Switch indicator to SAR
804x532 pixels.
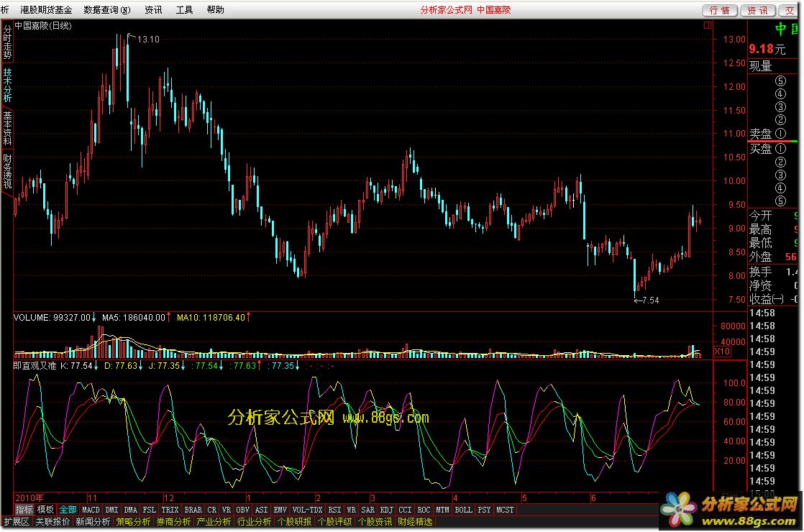coord(367,510)
